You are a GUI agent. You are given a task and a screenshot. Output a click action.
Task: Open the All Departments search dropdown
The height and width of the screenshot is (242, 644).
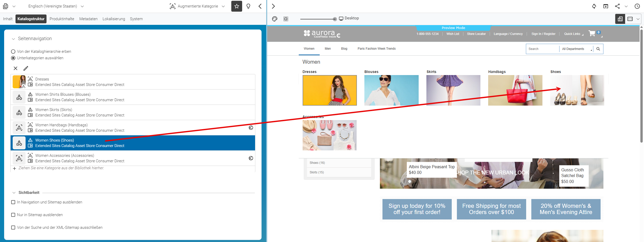(577, 49)
